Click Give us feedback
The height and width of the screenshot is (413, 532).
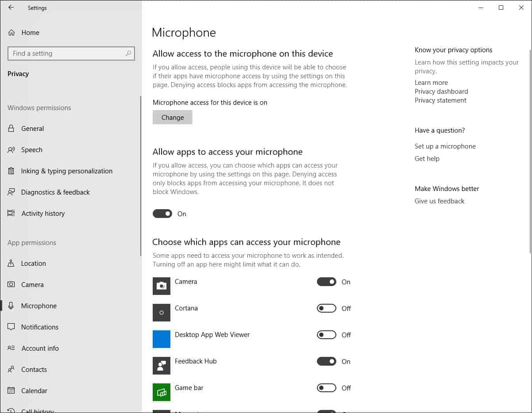pyautogui.click(x=439, y=201)
